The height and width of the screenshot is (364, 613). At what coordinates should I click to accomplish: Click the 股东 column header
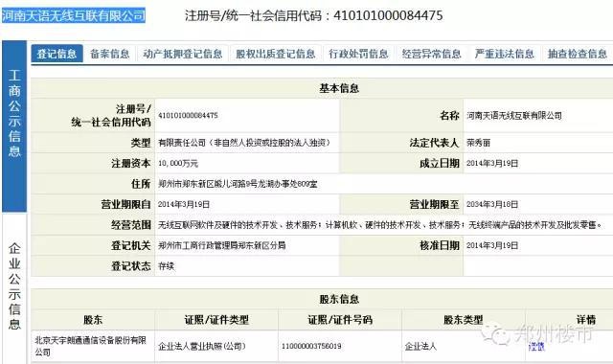click(x=93, y=320)
